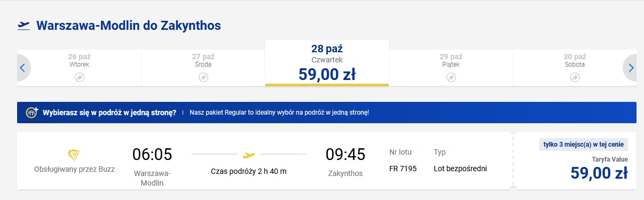This screenshot has width=644, height=200.
Task: Click the departing plane icon beside route title
Action: tap(23, 26)
